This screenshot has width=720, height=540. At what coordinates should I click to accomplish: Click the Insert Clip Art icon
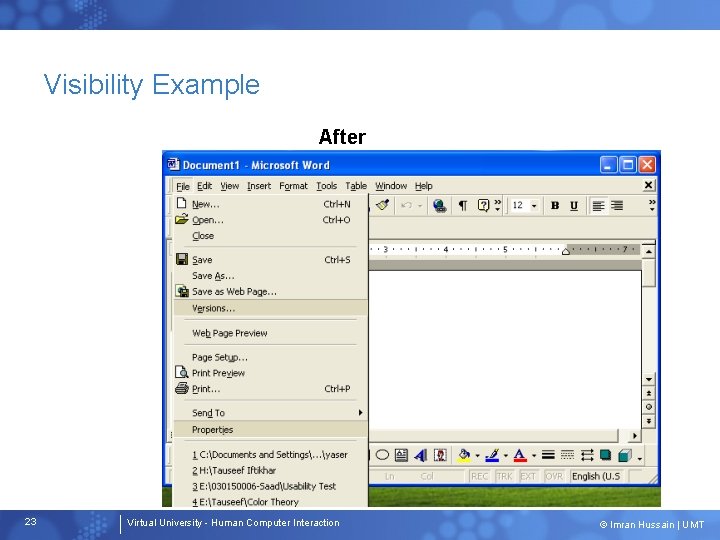tap(440, 455)
